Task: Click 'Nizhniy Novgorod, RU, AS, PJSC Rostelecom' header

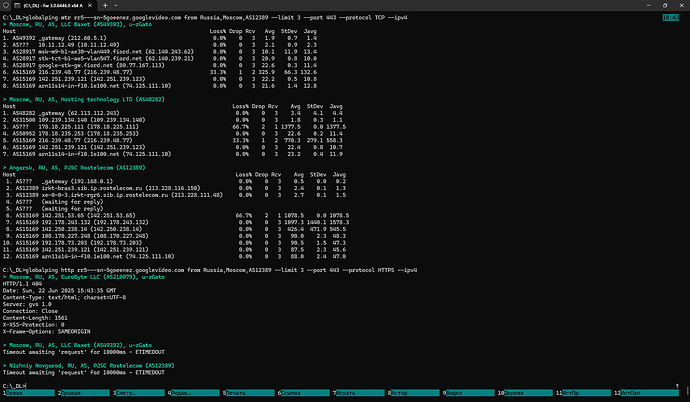Action: coord(88,365)
